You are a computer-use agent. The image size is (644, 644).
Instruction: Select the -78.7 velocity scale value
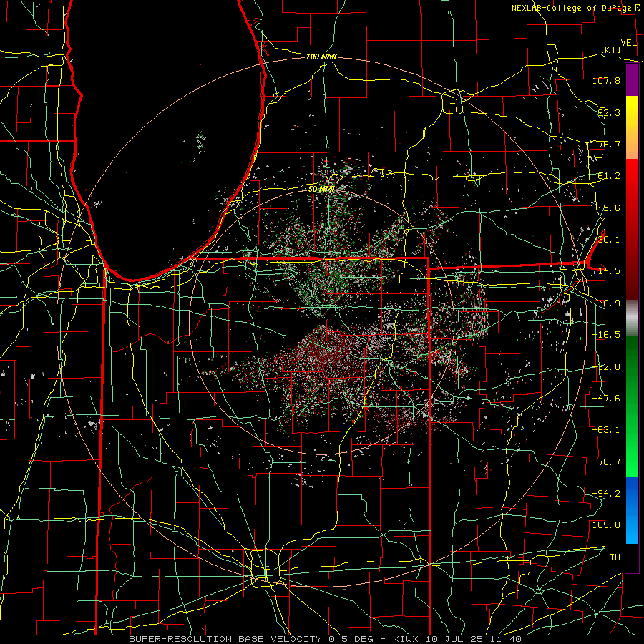tap(606, 462)
